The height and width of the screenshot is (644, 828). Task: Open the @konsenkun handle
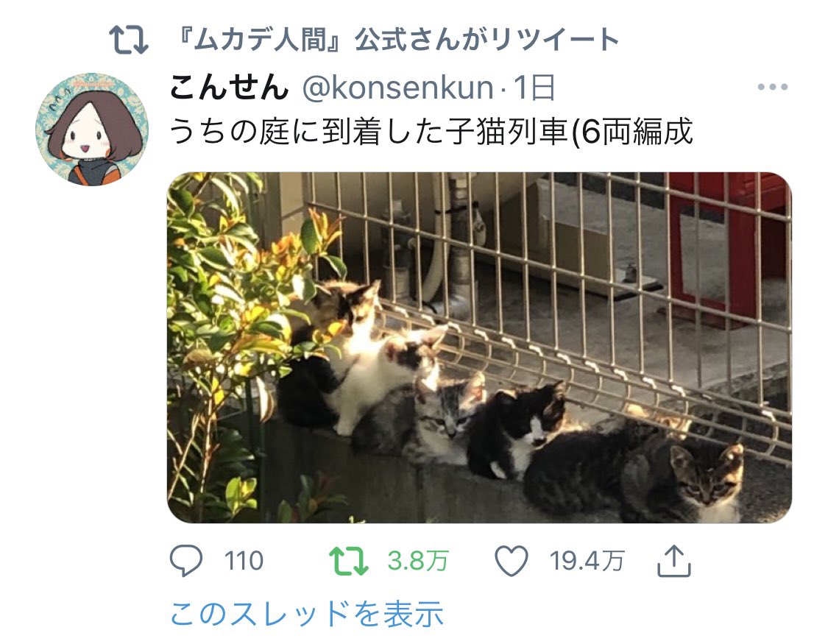point(398,88)
